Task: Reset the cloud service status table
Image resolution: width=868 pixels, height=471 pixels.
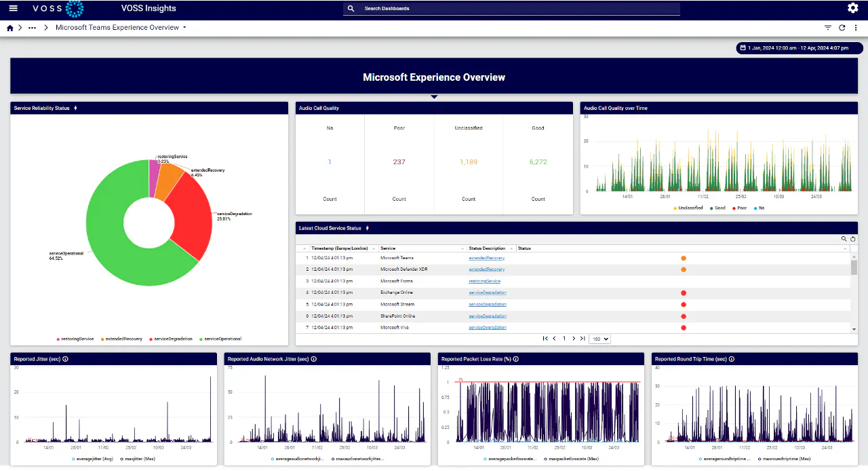Action: (853, 239)
